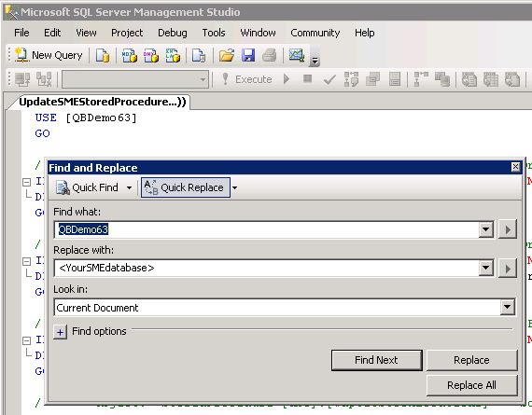532x415 pixels.
Task: Click the Find what text field
Action: point(266,229)
